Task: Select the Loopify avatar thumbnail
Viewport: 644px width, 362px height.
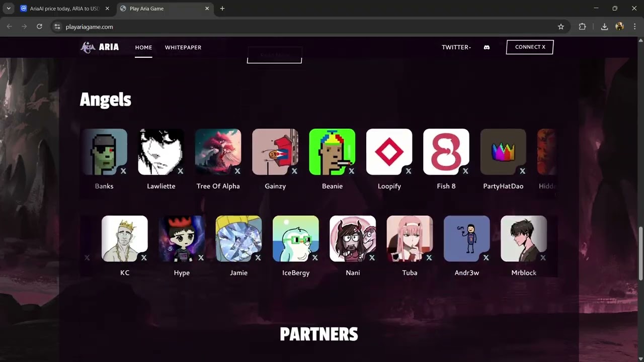Action: tap(389, 152)
